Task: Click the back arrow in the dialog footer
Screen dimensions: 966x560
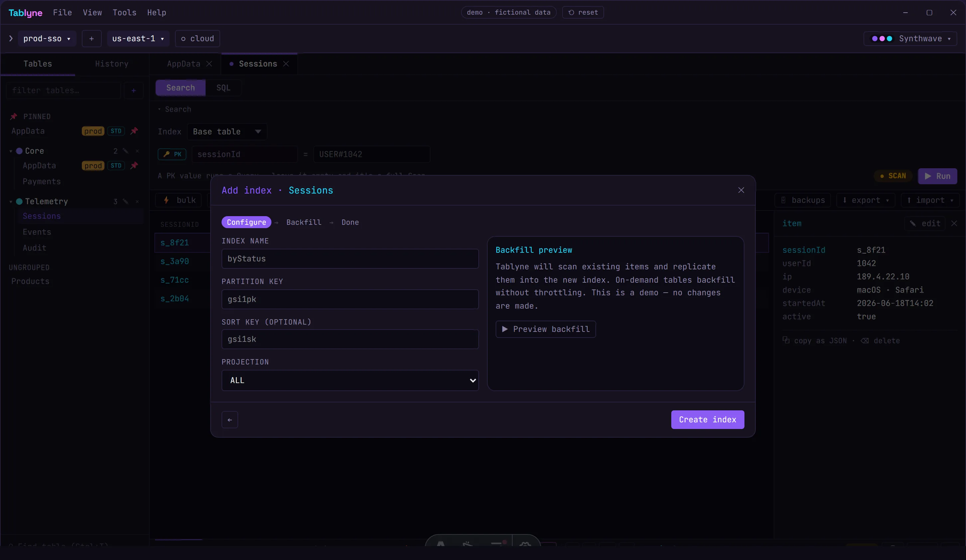Action: pos(230,420)
